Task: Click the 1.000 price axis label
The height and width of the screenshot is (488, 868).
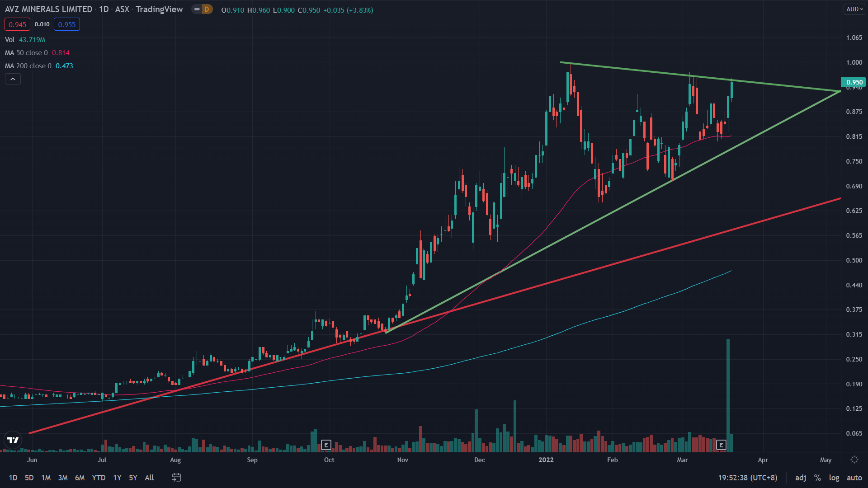Action: pos(854,62)
